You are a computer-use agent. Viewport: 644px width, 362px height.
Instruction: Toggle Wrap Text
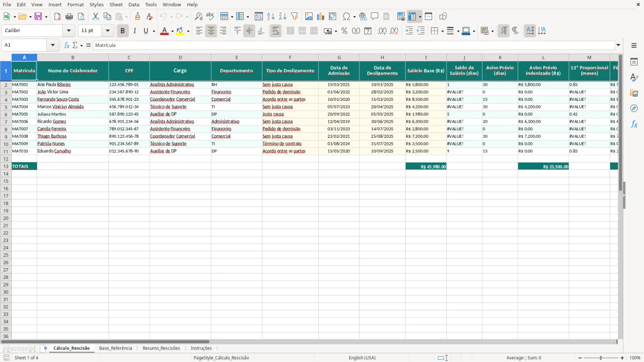275,31
